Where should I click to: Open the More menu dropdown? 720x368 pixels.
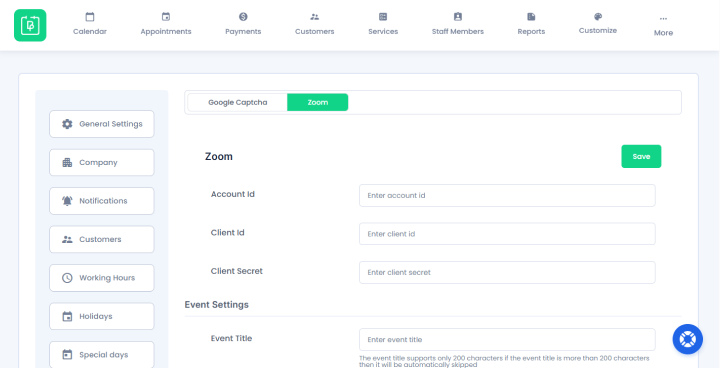click(664, 33)
